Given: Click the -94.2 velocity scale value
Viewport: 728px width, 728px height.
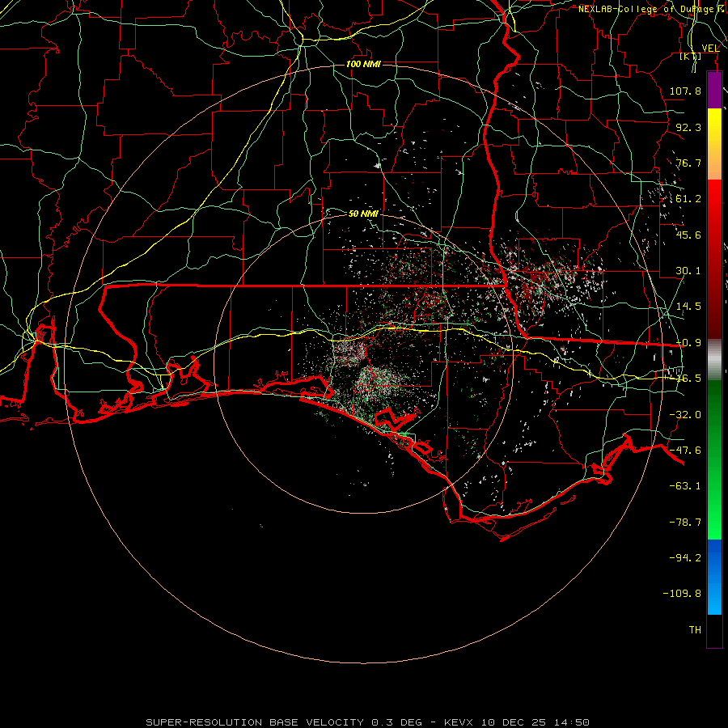Looking at the screenshot, I should (x=685, y=557).
